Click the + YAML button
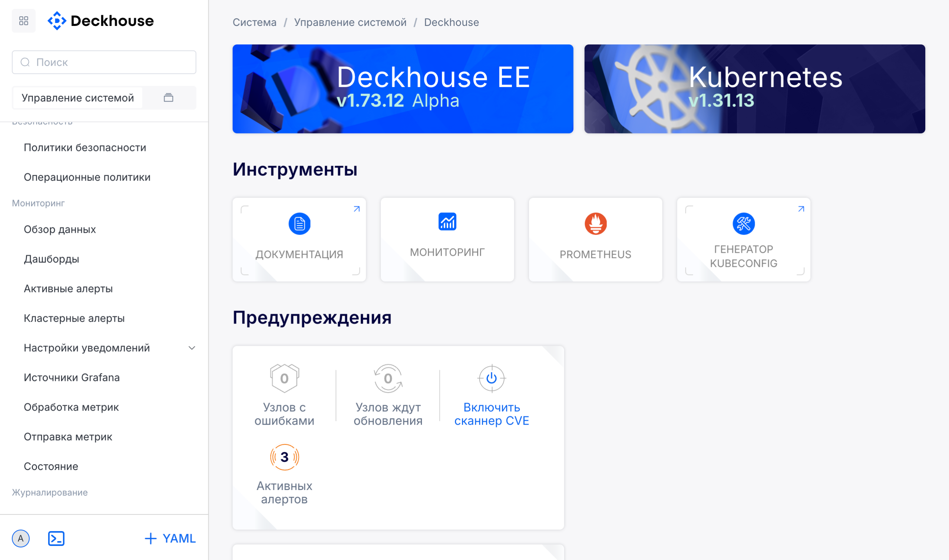The image size is (949, 560). (x=170, y=539)
